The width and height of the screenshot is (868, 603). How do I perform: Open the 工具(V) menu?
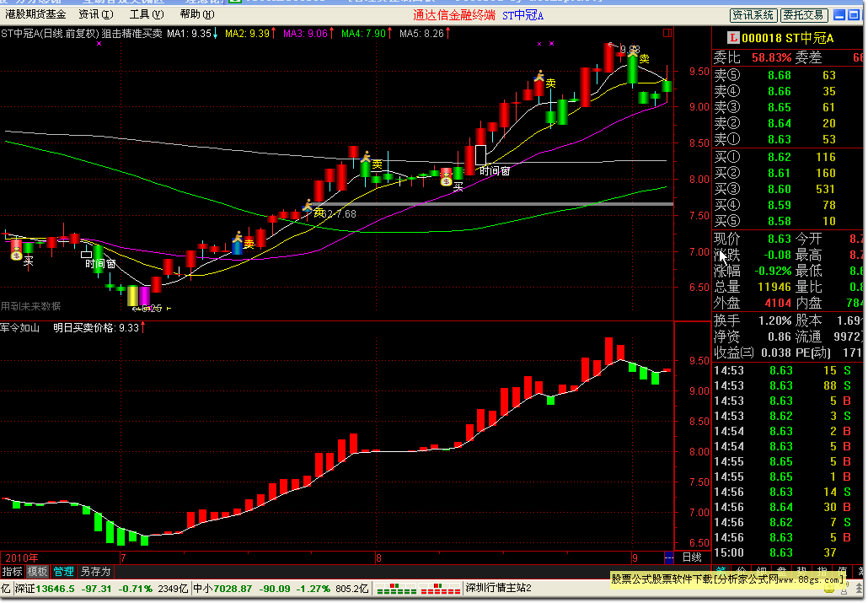(146, 14)
